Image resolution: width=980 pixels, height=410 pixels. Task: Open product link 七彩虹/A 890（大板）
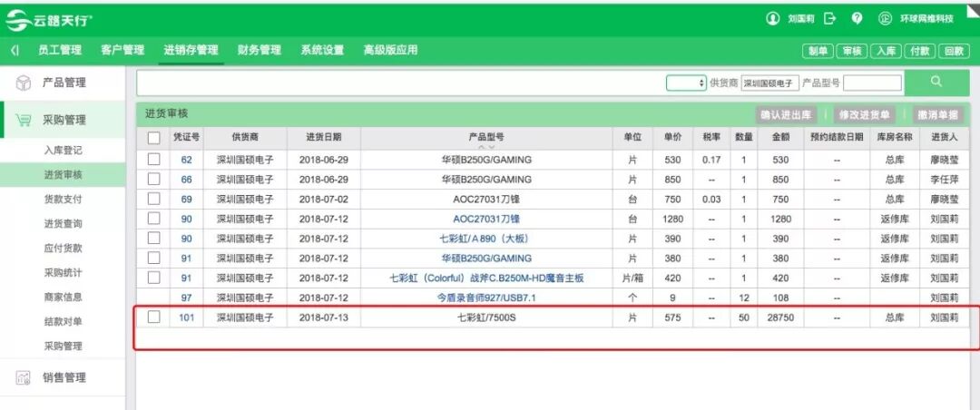pyautogui.click(x=486, y=239)
